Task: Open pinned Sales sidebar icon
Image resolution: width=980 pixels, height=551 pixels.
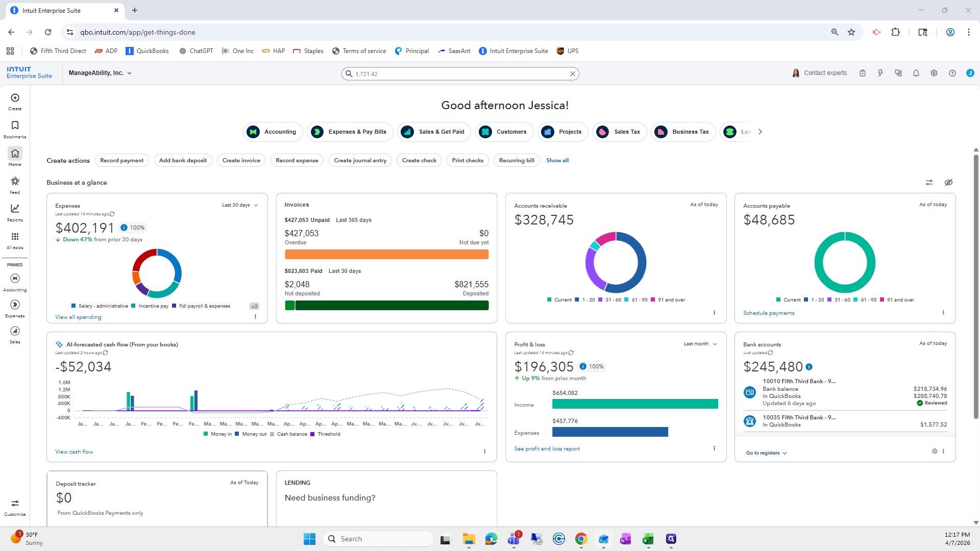Action: point(15,335)
